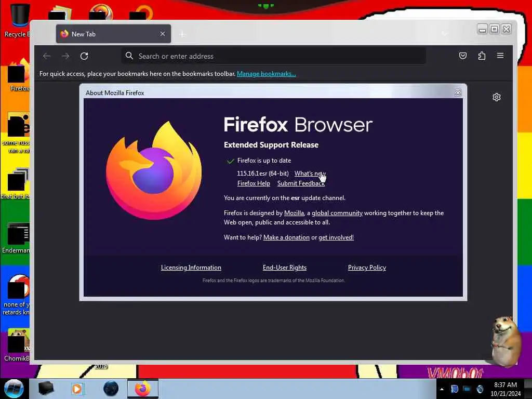This screenshot has height=399, width=532.
Task: Open the global community link
Action: point(337,213)
